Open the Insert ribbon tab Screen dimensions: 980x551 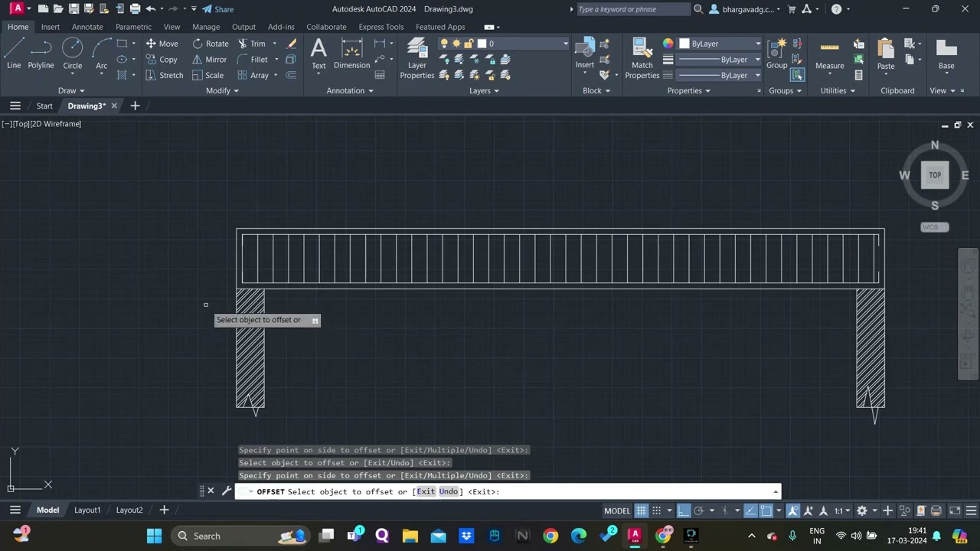51,27
